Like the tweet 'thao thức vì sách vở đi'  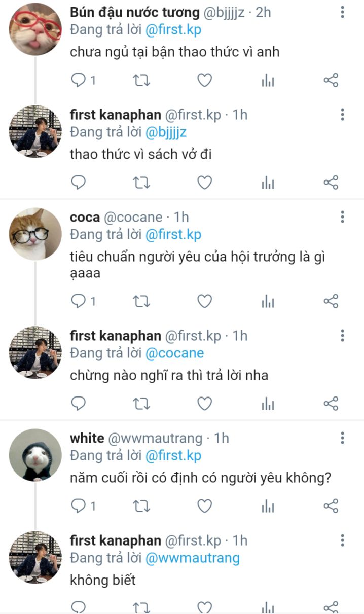coord(204,183)
